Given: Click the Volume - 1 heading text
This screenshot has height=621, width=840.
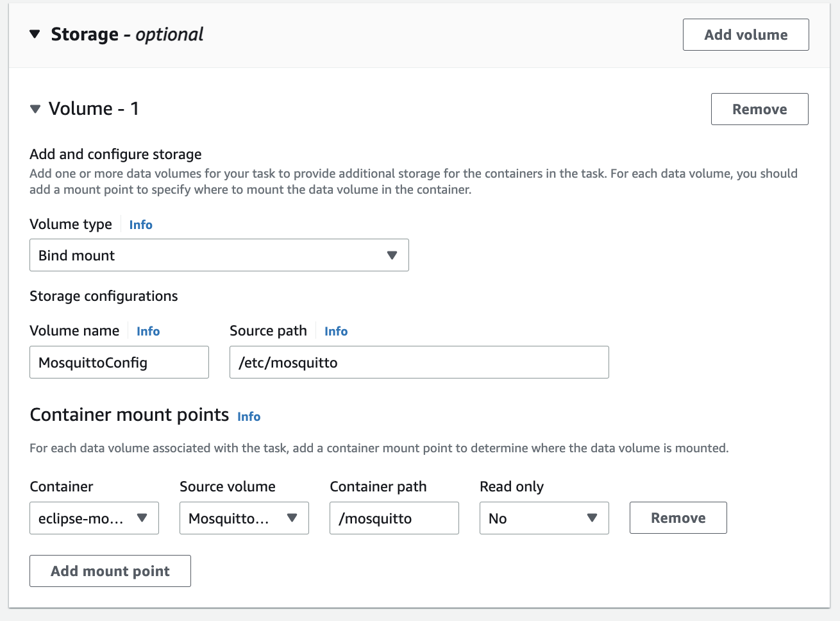Looking at the screenshot, I should (x=94, y=108).
